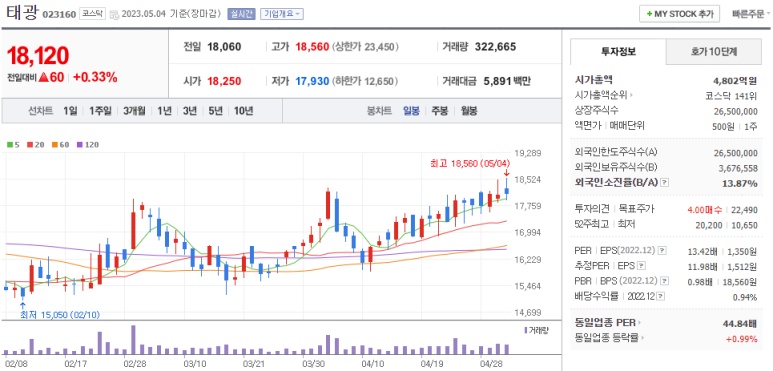The image size is (773, 371).
Task: Open the help icon next to PBR BPS(2022.12)
Action: point(665,281)
